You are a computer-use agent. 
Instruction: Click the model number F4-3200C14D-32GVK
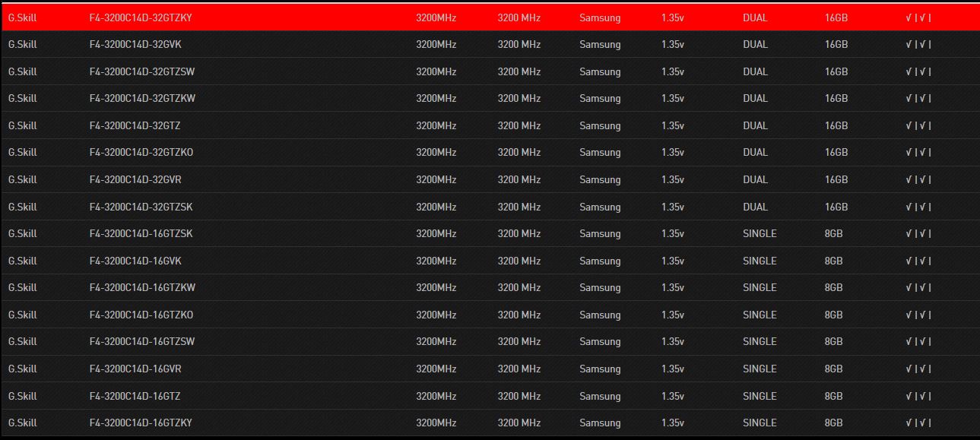(x=135, y=44)
